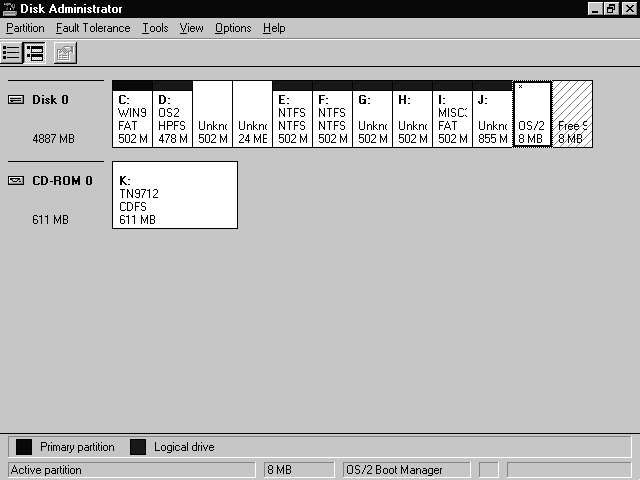The height and width of the screenshot is (480, 640).
Task: Click the Disk 0 drive icon
Action: 17,100
